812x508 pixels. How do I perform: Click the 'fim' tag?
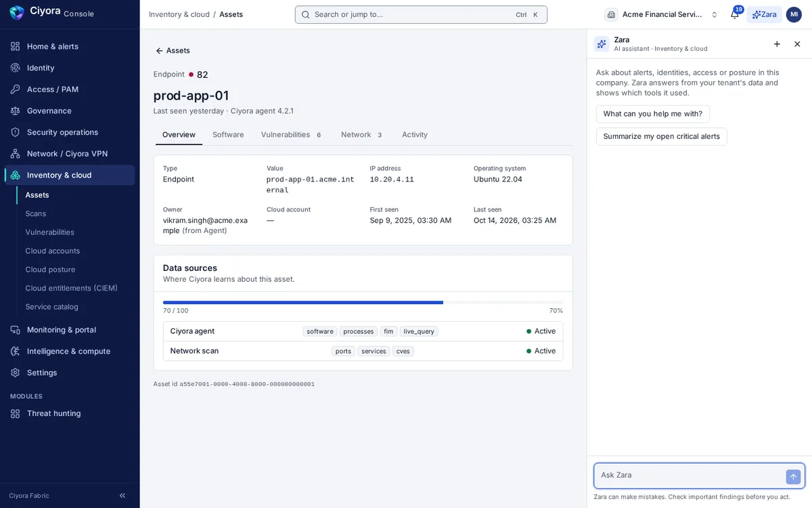(x=388, y=331)
